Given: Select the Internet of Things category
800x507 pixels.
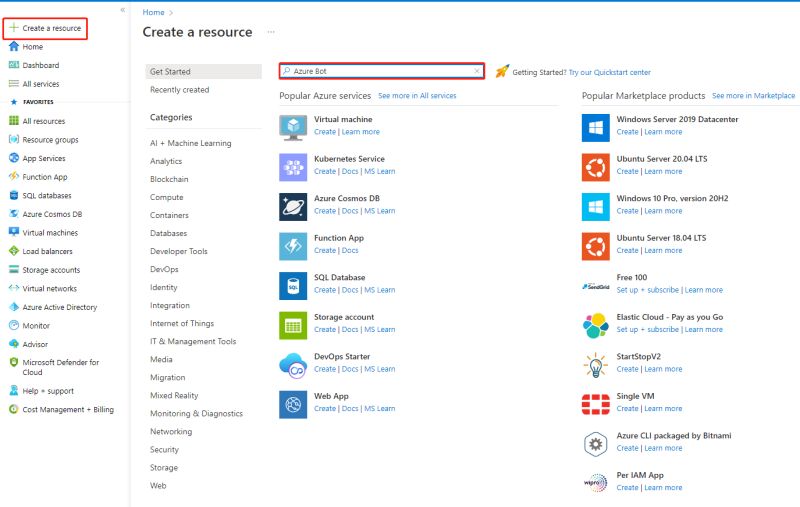Looking at the screenshot, I should pos(182,323).
